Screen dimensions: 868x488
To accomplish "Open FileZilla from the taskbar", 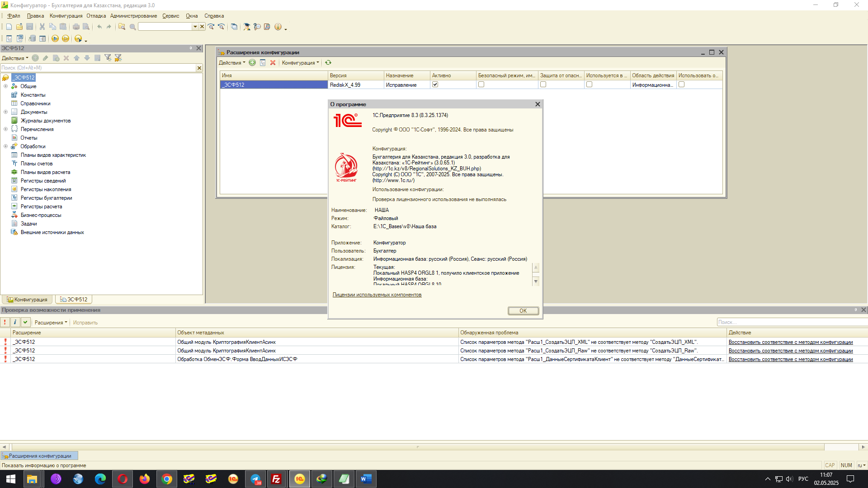I will click(276, 479).
